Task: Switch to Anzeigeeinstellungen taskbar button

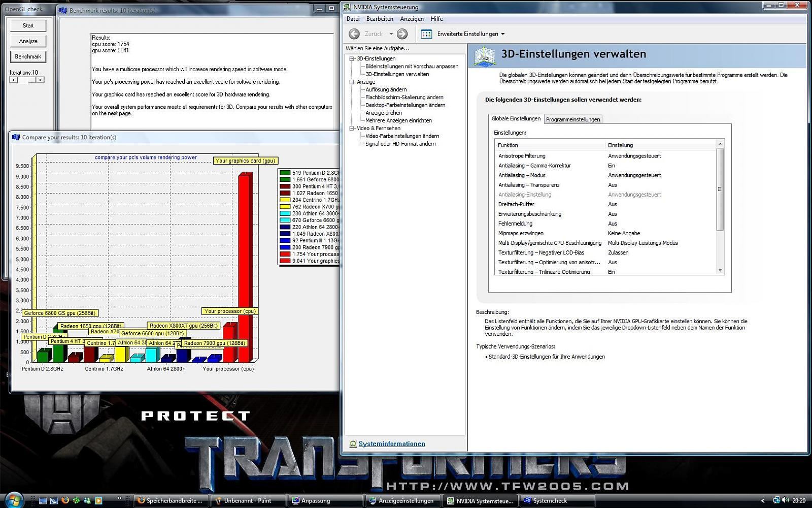Action: click(402, 501)
